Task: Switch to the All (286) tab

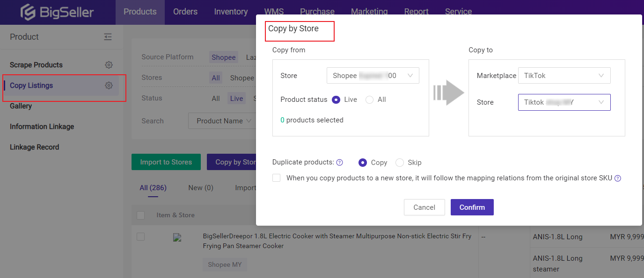Action: click(153, 188)
